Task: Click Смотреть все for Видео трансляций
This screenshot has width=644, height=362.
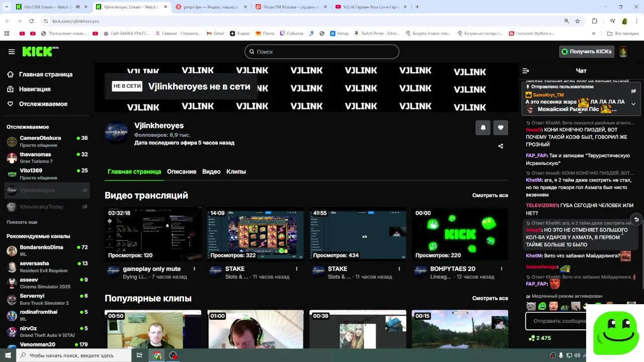Action: [x=490, y=195]
